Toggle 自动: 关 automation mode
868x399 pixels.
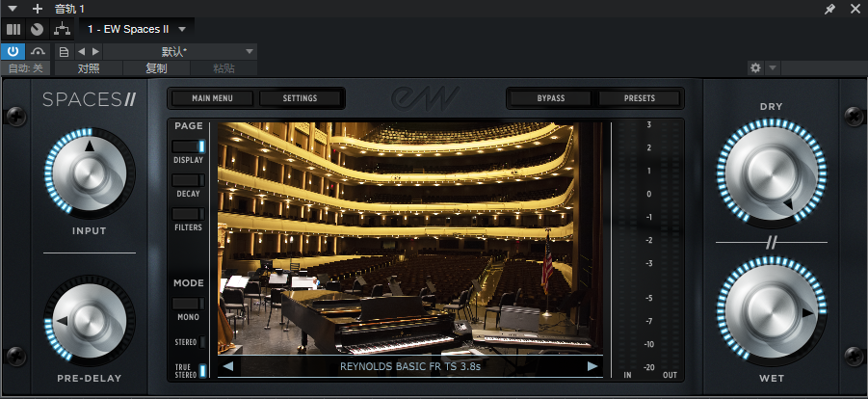[25, 68]
